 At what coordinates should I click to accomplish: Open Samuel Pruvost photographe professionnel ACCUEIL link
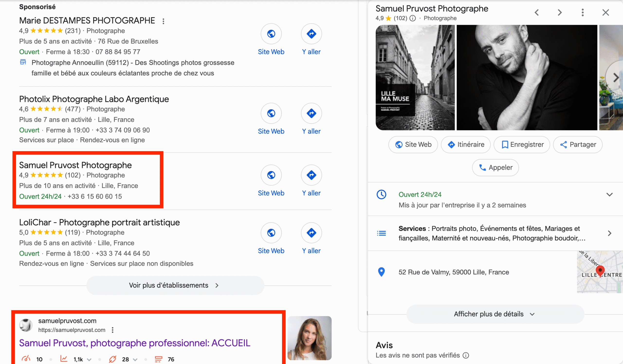[x=135, y=343]
